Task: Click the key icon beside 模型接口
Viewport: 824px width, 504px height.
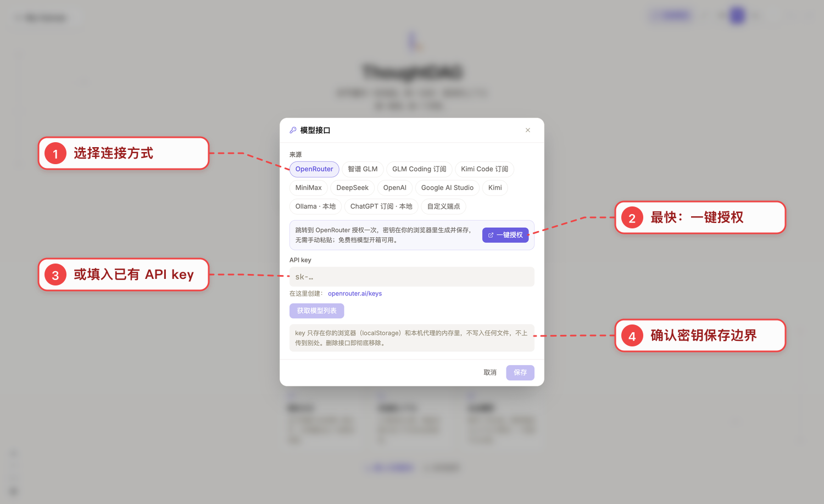Action: click(293, 130)
